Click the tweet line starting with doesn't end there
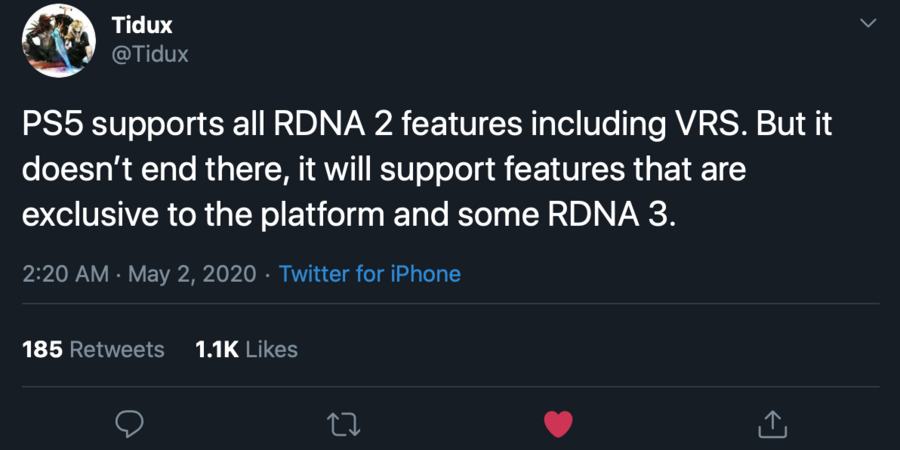The height and width of the screenshot is (450, 900). pos(385,170)
